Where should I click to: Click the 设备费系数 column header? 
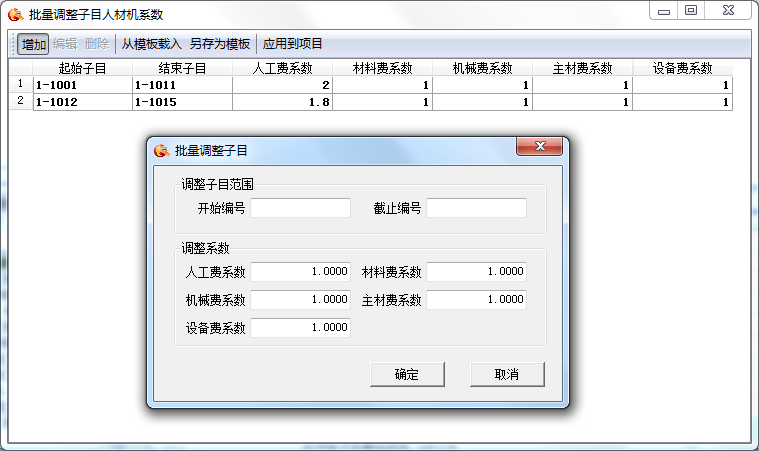coord(682,68)
